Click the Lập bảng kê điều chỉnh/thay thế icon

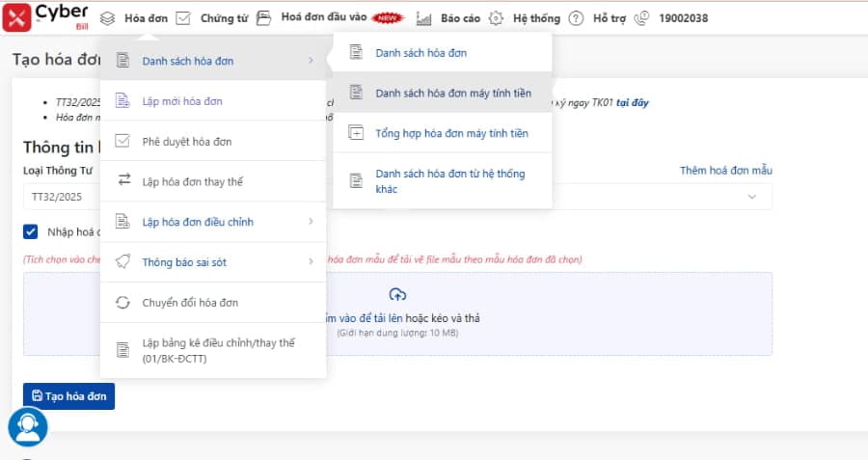pyautogui.click(x=122, y=350)
